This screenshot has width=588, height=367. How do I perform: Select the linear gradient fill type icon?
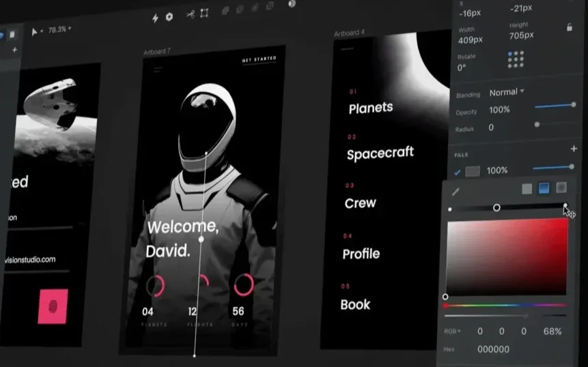544,188
